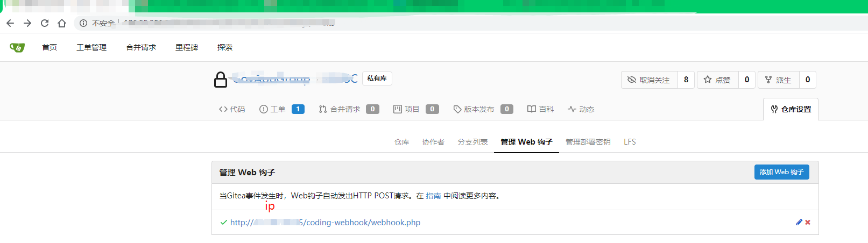Open the coding-webhook/webhook.php hook URL
This screenshot has width=868, height=243.
pyautogui.click(x=325, y=223)
